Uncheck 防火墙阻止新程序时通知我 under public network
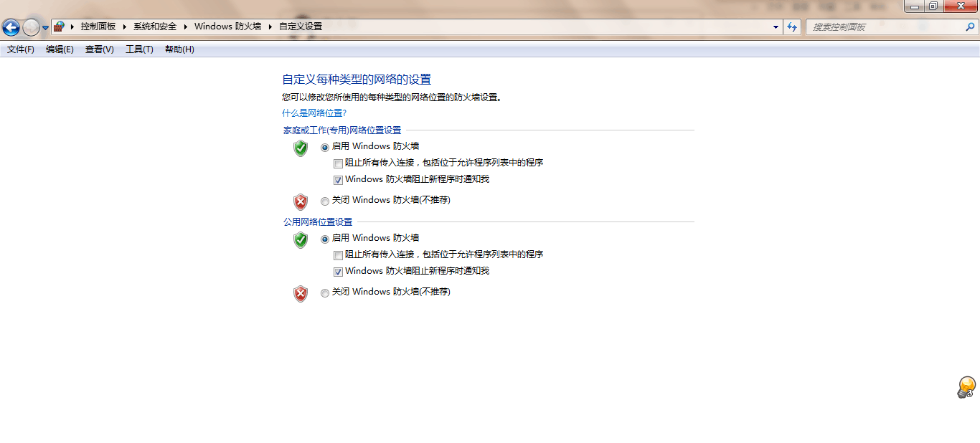980x443 pixels. click(338, 272)
